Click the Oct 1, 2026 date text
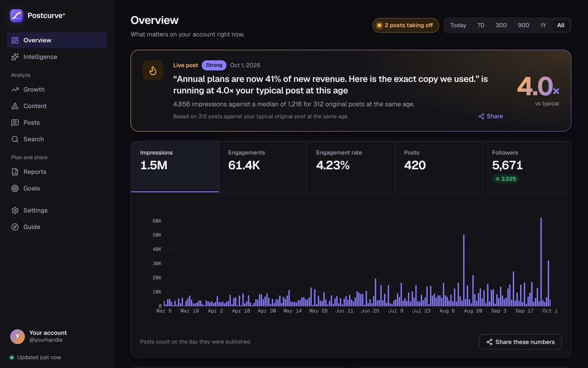This screenshot has height=368, width=588. coord(245,65)
